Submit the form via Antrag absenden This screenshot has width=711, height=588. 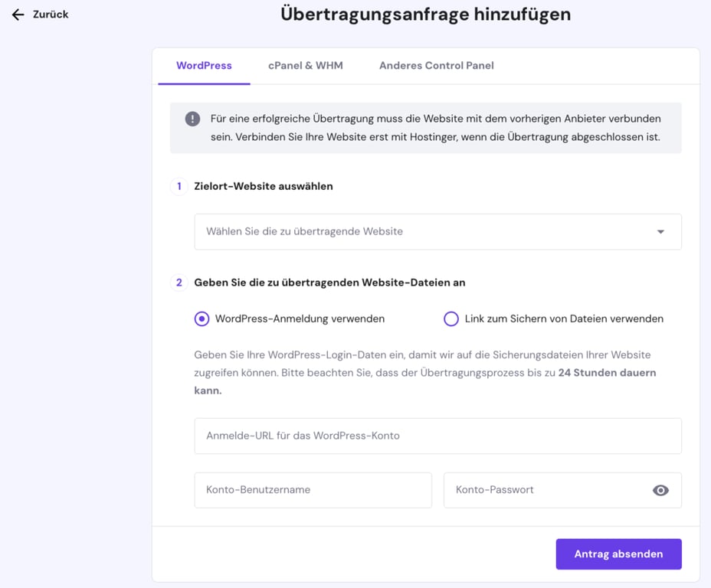[x=618, y=554]
